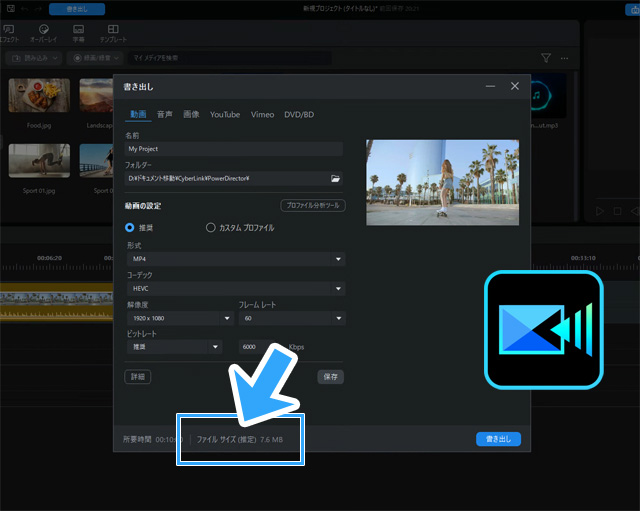Click the My Project name field
This screenshot has height=511, width=640.
233,149
